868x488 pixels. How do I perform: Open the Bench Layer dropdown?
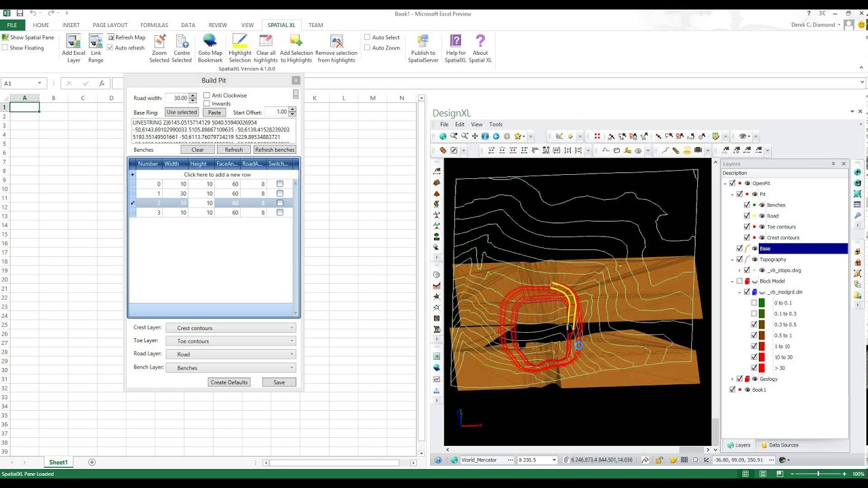coord(231,367)
